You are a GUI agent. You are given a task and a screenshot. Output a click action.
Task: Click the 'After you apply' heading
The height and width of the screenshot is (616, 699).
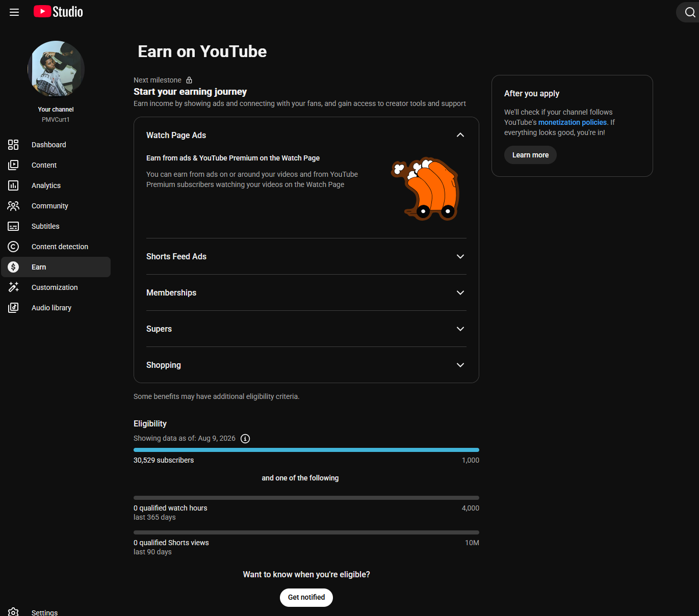[532, 93]
